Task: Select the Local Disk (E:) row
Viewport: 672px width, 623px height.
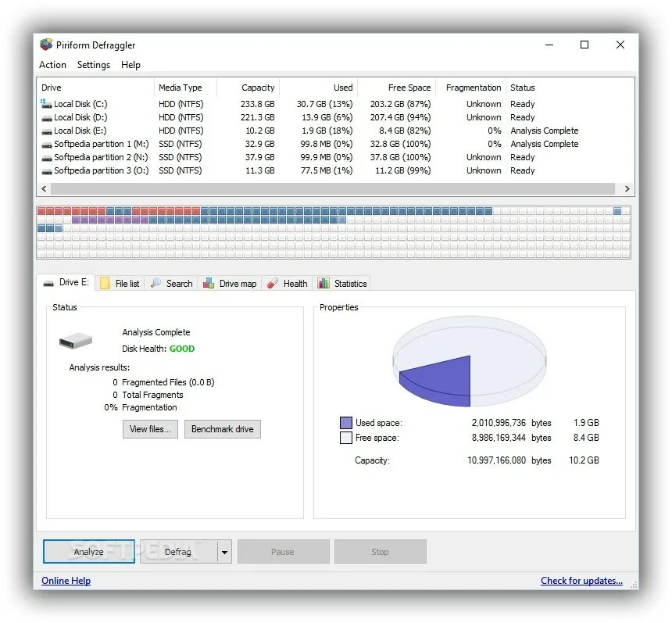Action: coord(335,131)
